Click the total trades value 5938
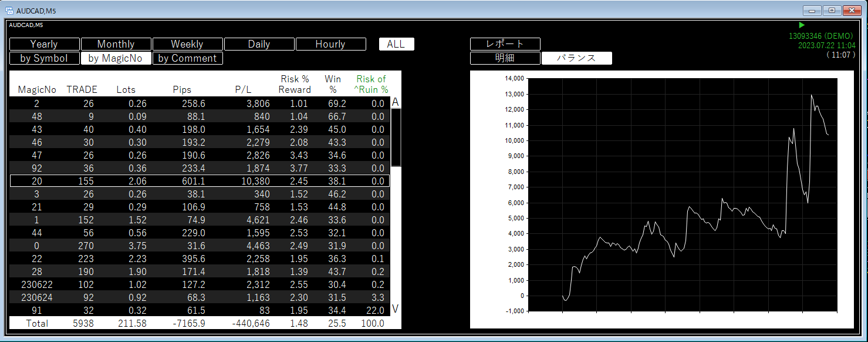The image size is (868, 342). point(83,323)
